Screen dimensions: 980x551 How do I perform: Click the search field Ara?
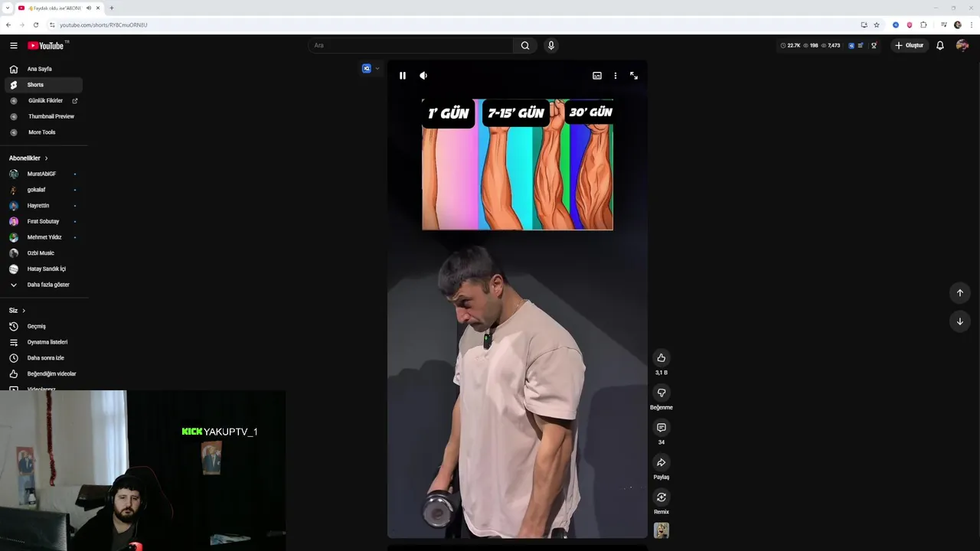411,45
